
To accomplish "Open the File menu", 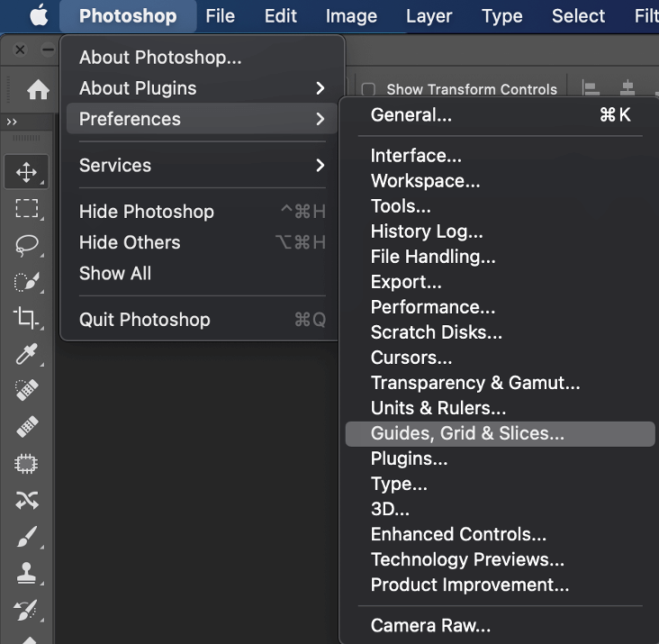I will [220, 16].
